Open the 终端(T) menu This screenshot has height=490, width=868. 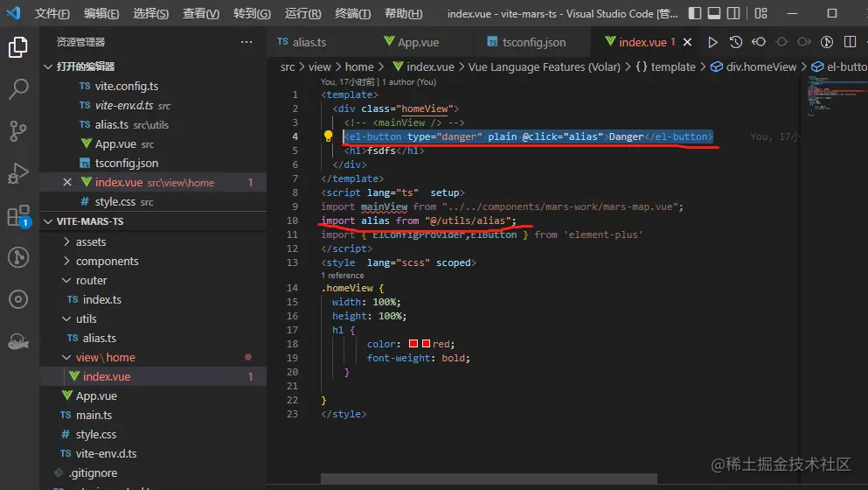352,13
